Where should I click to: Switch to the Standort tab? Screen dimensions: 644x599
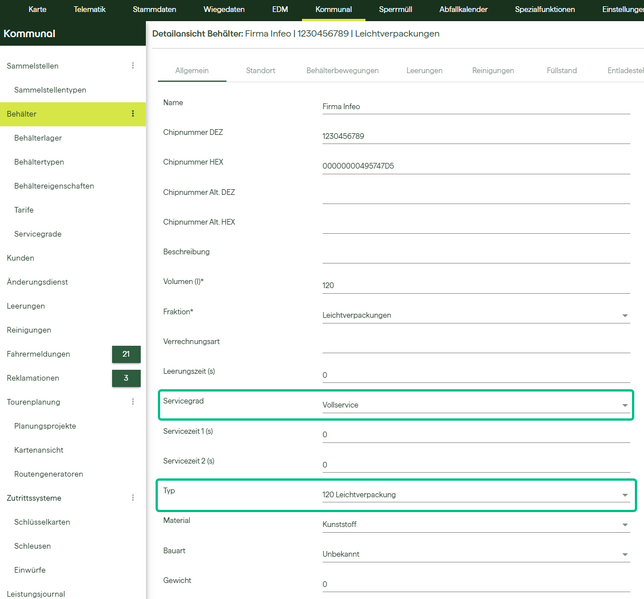click(260, 71)
